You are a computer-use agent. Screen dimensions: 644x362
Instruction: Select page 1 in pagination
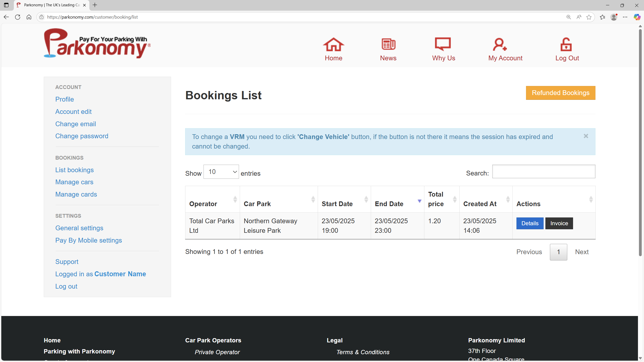point(558,252)
